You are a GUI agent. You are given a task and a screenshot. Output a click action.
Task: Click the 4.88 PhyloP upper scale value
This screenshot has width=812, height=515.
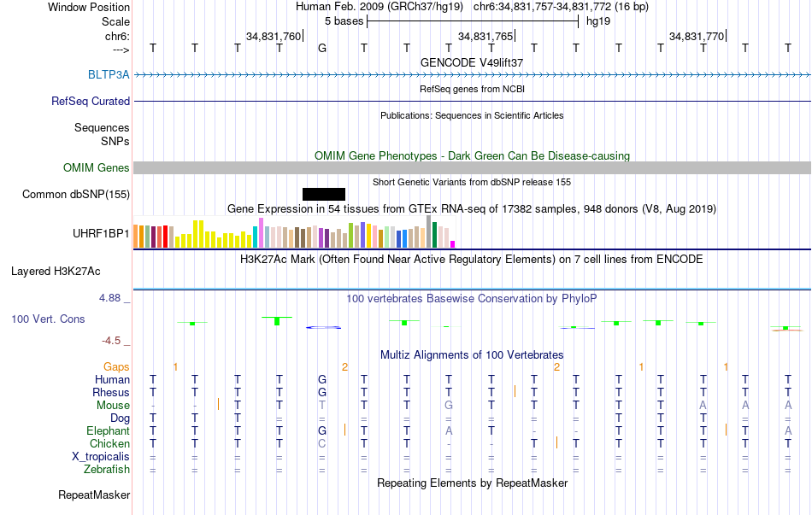tap(109, 297)
